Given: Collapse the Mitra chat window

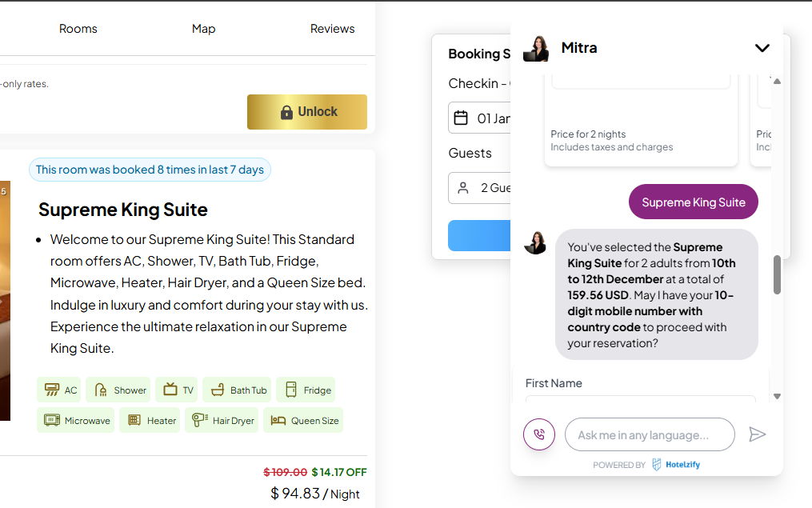Looking at the screenshot, I should coord(762,48).
